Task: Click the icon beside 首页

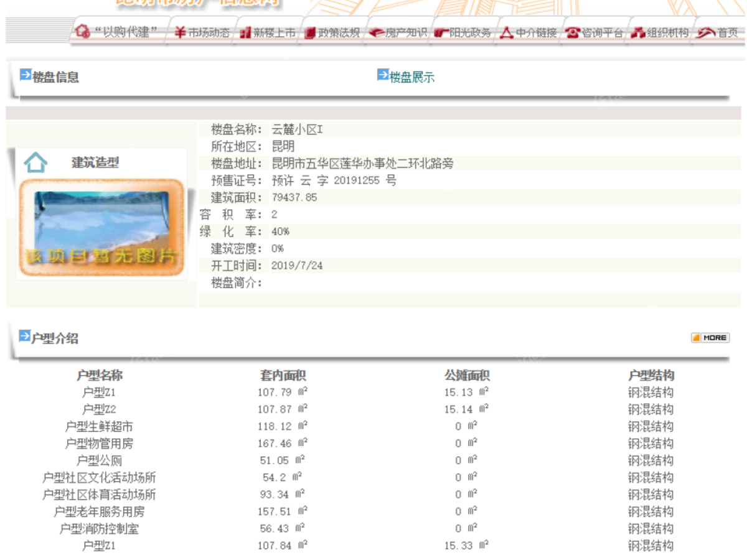Action: tap(706, 33)
